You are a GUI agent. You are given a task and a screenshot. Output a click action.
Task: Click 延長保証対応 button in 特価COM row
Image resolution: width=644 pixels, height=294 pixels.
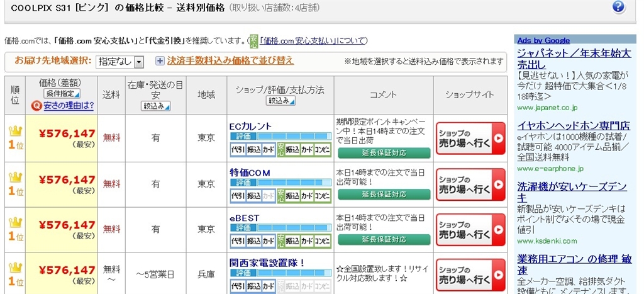point(384,195)
